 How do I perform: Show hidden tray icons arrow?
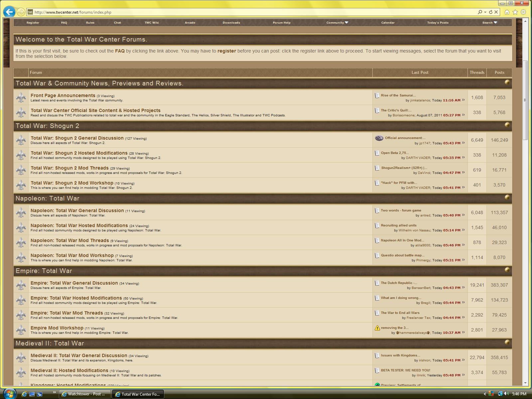[x=485, y=394]
